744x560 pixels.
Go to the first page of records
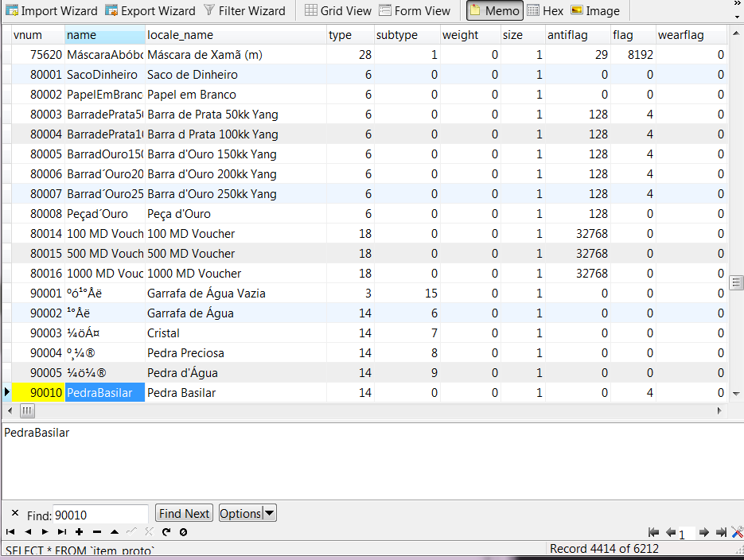tap(653, 532)
